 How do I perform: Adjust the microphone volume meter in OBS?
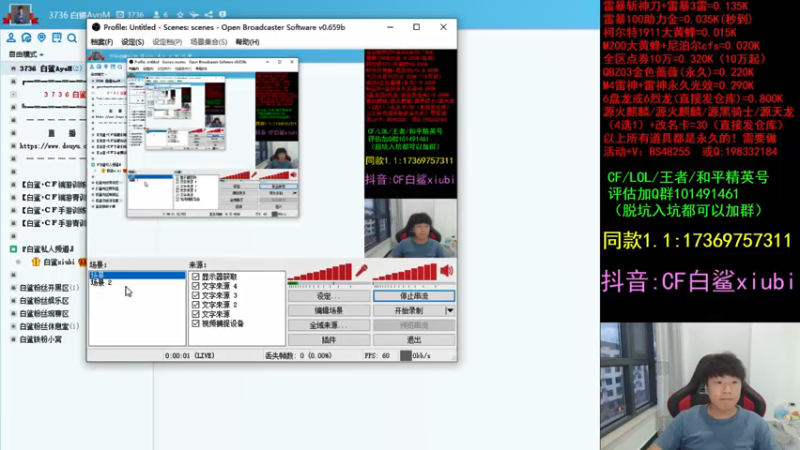click(320, 274)
